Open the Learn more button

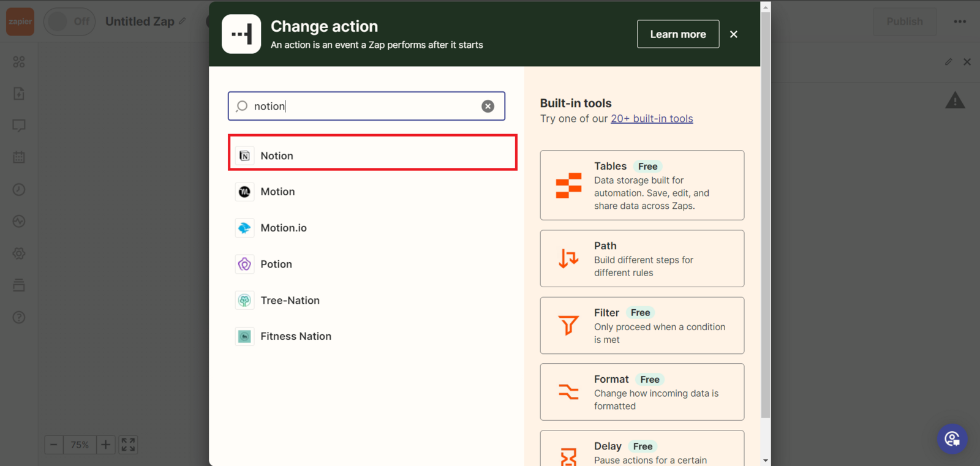point(677,34)
